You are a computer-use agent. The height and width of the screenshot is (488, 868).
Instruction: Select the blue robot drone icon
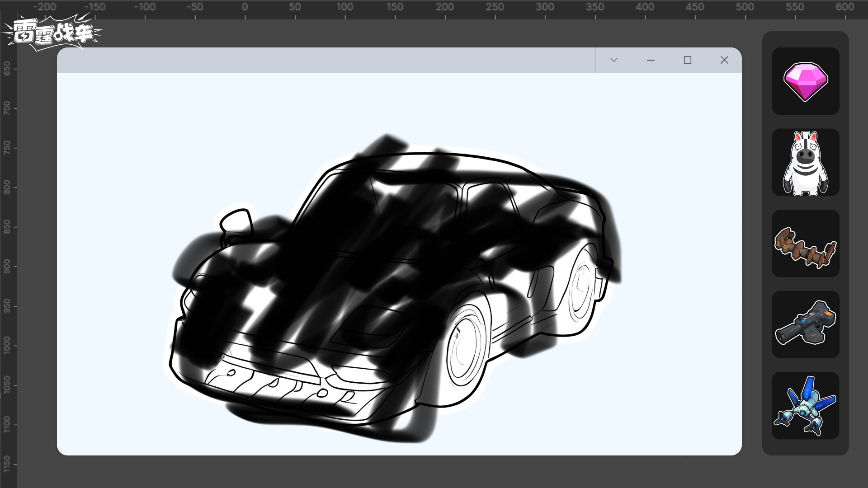(x=806, y=406)
